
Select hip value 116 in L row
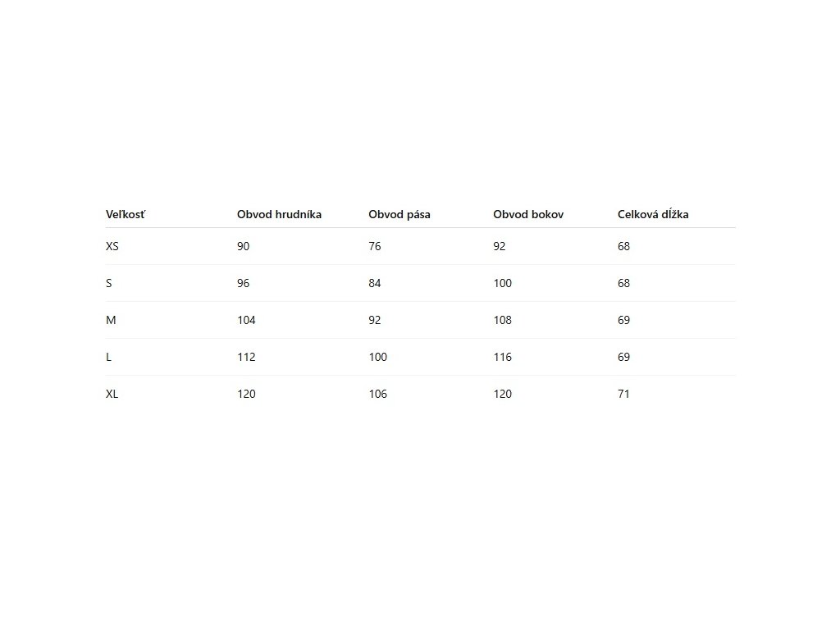(502, 357)
